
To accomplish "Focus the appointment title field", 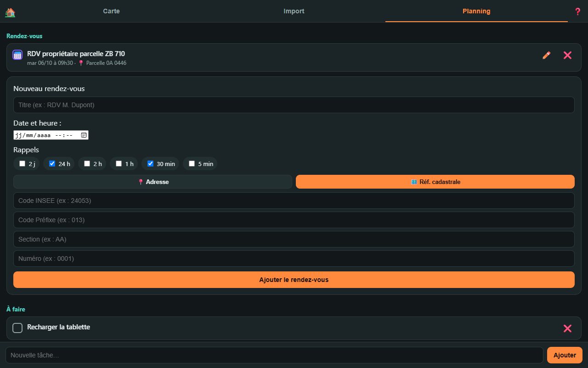I will (294, 105).
